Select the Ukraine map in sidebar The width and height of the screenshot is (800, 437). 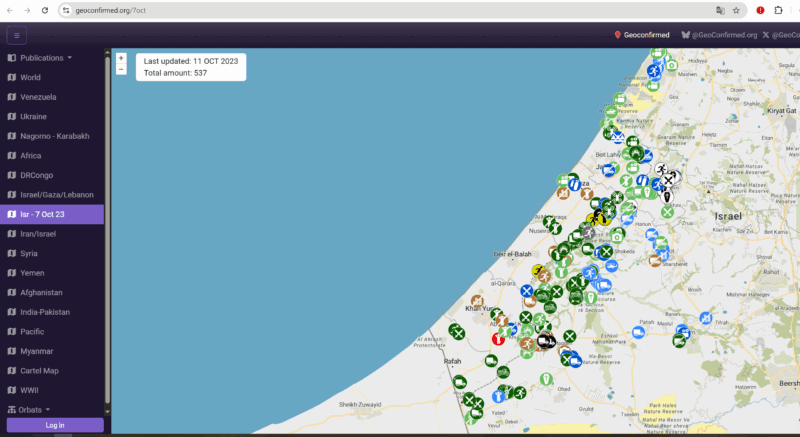coord(33,116)
